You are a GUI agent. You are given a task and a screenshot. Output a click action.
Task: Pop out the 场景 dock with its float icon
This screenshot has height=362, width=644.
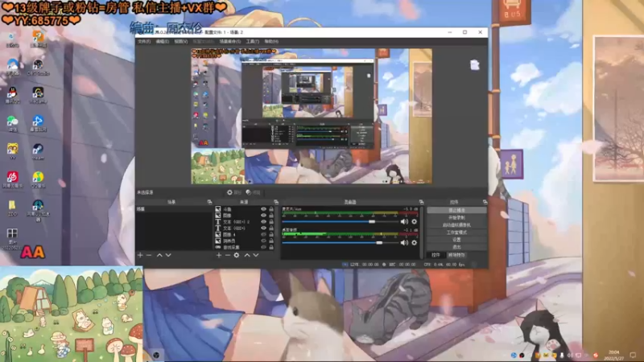tap(209, 202)
